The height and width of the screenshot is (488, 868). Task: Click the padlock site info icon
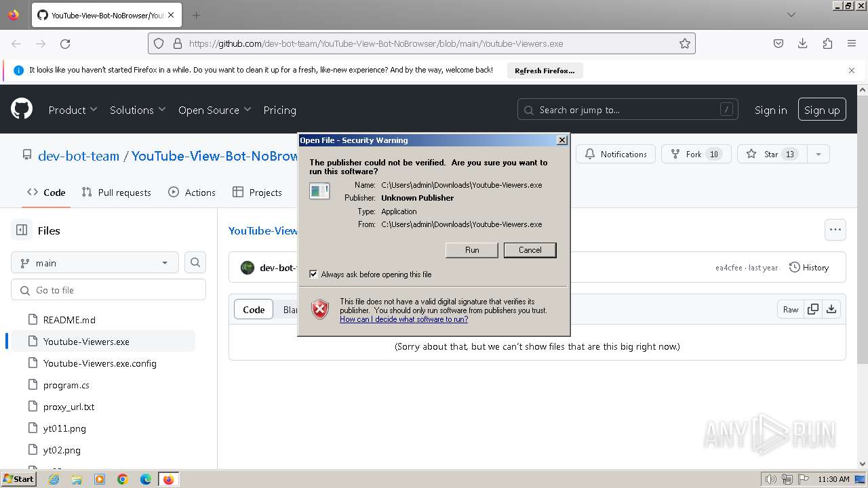[x=178, y=43]
